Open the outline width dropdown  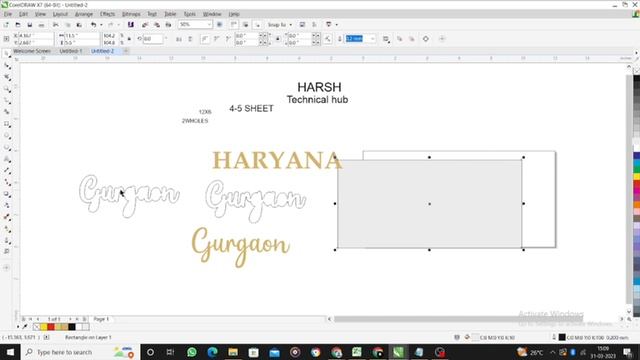tap(372, 39)
